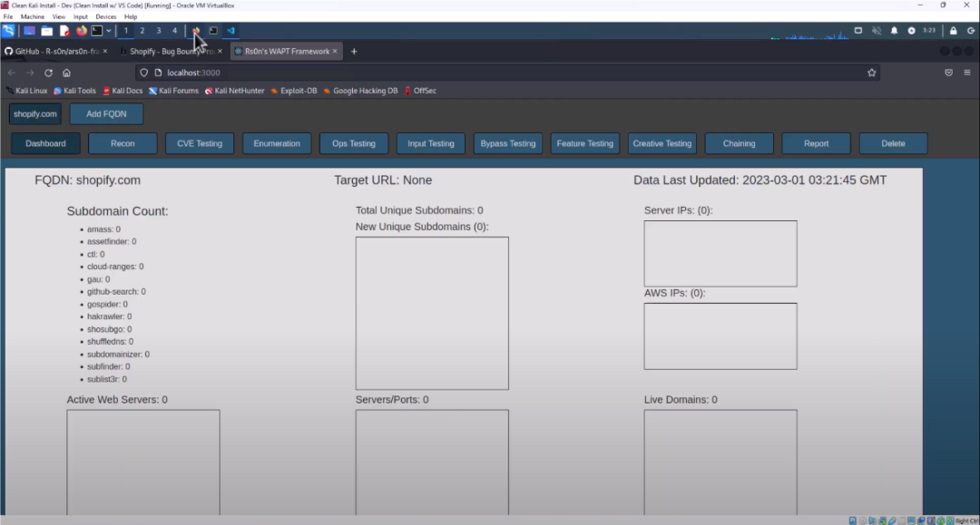Open the VirtualBox Help menu
This screenshot has height=525, width=980.
(x=131, y=17)
